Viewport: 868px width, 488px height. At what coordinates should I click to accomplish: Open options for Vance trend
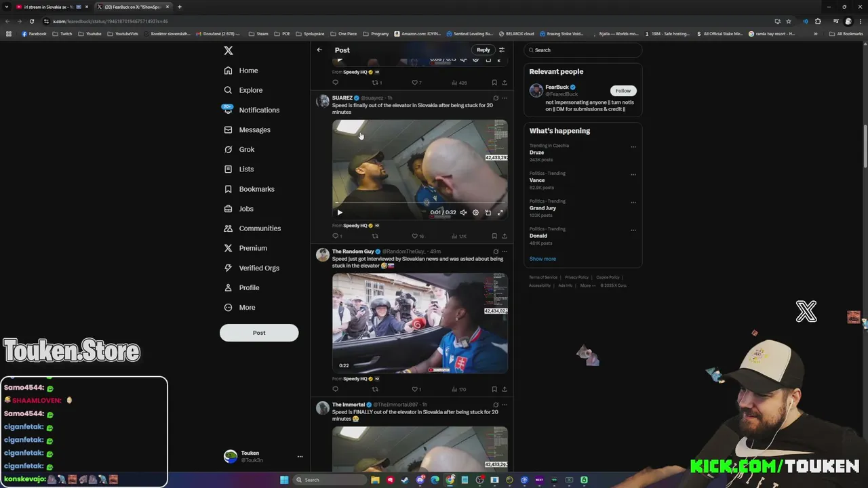click(x=633, y=174)
